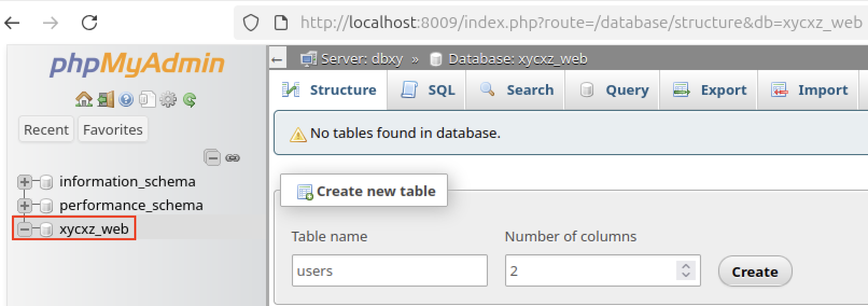Toggle the link with main panel chain icon
Viewport: 868px width, 306px height.
click(233, 158)
